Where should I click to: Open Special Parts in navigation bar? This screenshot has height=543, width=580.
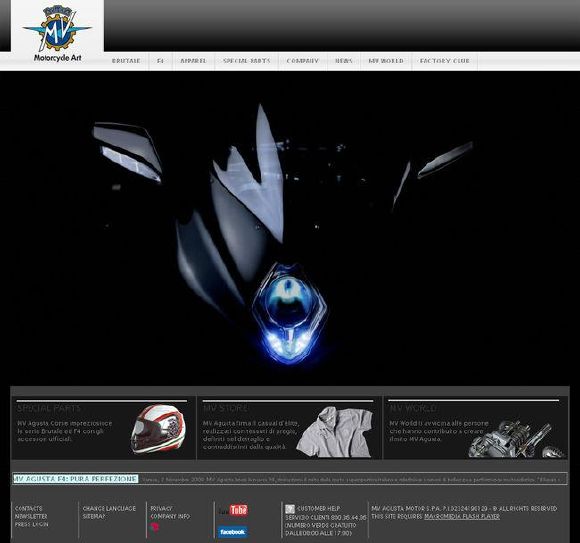[x=247, y=61]
